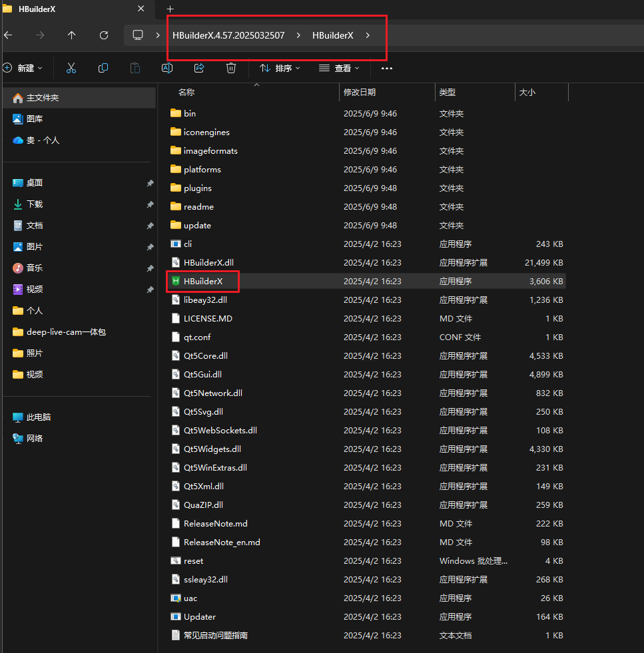
Task: Click the Copy icon in toolbar
Action: (103, 68)
